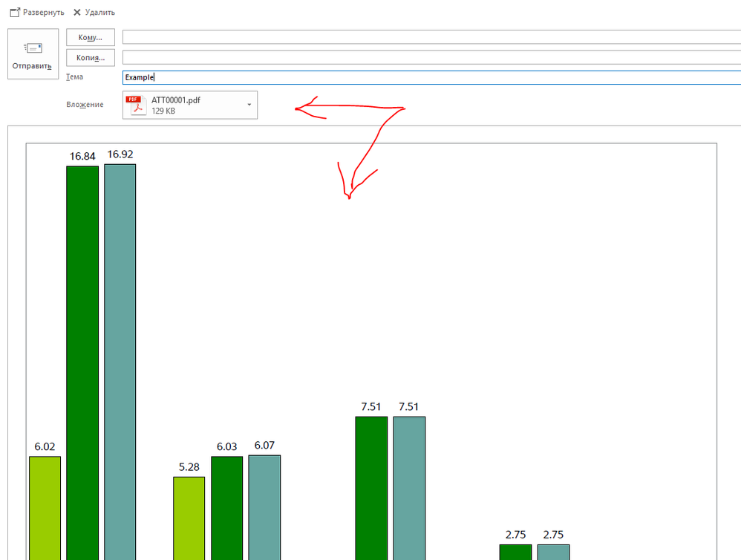Click the Развернуть text label
The width and height of the screenshot is (741, 560).
pyautogui.click(x=44, y=13)
